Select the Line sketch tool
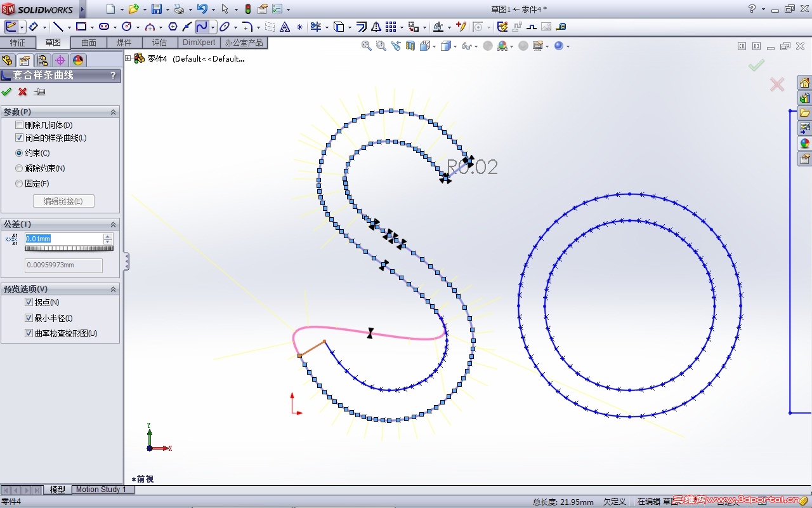Viewport: 812px width, 508px height. pos(58,27)
